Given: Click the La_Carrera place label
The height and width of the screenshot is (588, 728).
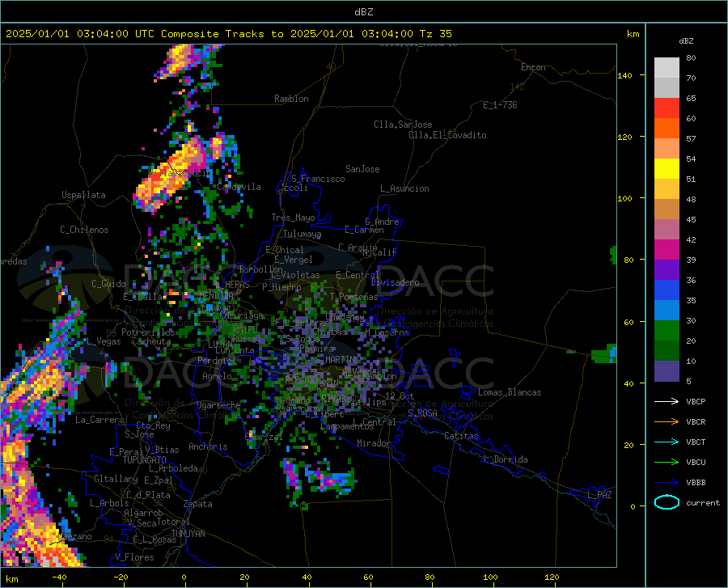Looking at the screenshot, I should click(x=99, y=420).
